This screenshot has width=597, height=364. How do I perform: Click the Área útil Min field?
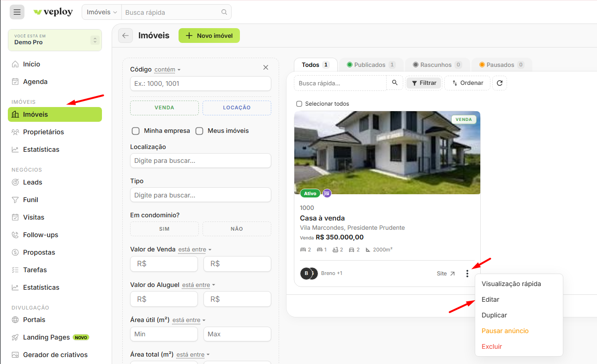coord(164,334)
